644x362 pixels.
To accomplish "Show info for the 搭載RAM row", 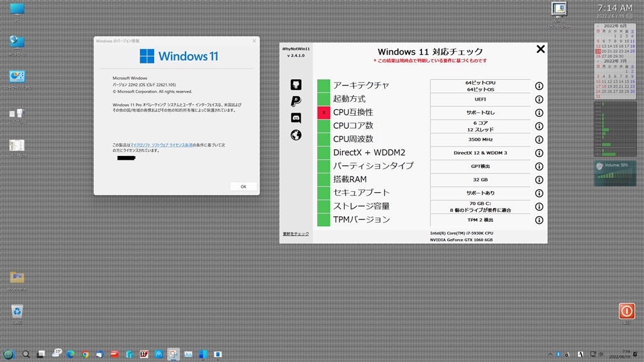I will click(x=539, y=180).
